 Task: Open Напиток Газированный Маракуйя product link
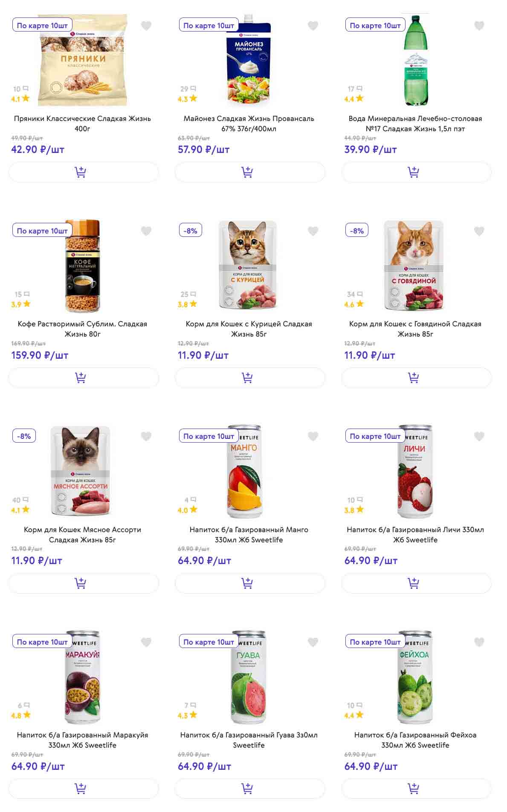pyautogui.click(x=82, y=740)
